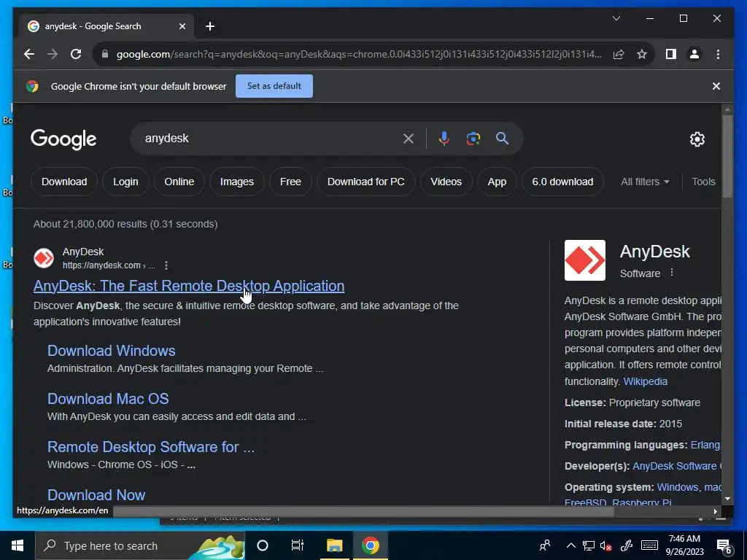
Task: Go back to the previous page
Action: (x=29, y=54)
